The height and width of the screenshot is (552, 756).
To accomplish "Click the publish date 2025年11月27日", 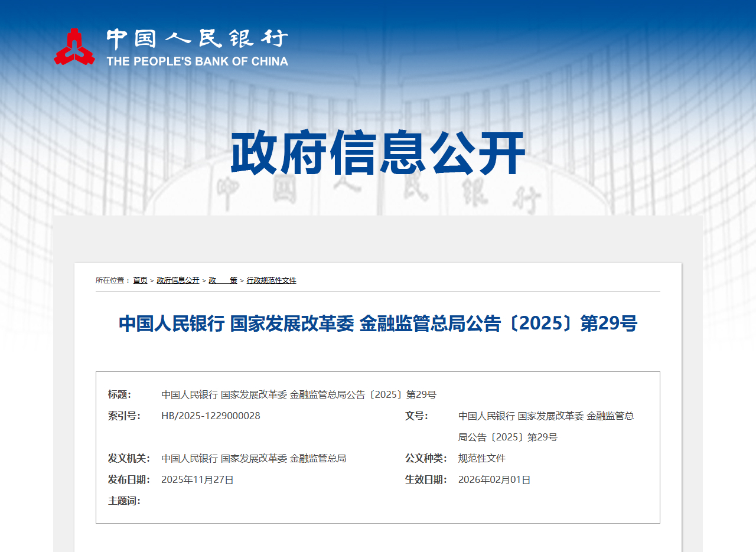I will pyautogui.click(x=198, y=479).
